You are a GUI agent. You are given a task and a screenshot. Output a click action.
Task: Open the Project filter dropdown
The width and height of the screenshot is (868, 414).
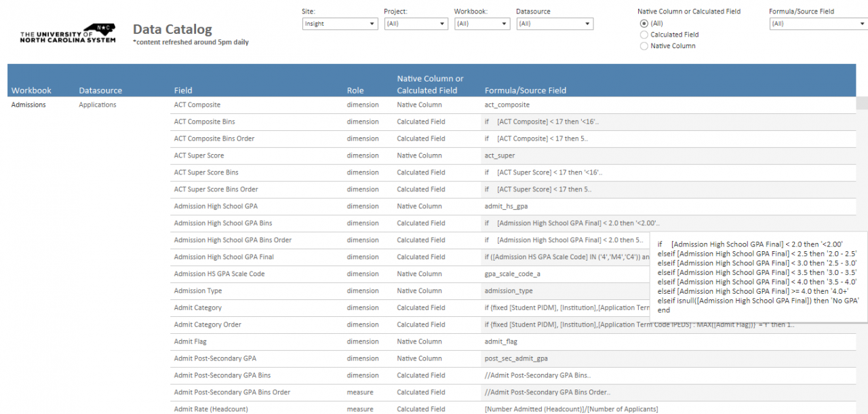416,23
